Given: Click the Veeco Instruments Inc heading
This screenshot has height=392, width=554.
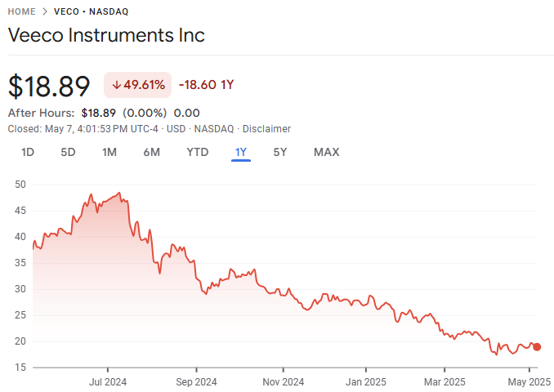Looking at the screenshot, I should pyautogui.click(x=106, y=36).
